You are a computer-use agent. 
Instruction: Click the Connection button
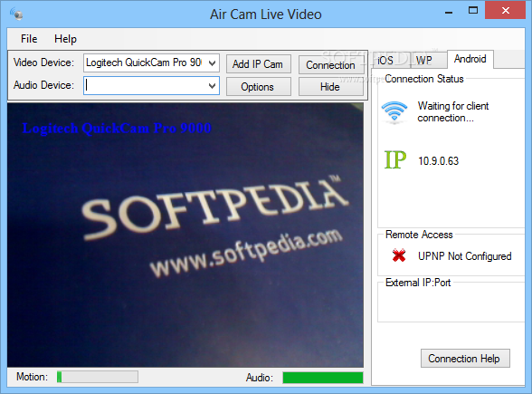331,64
